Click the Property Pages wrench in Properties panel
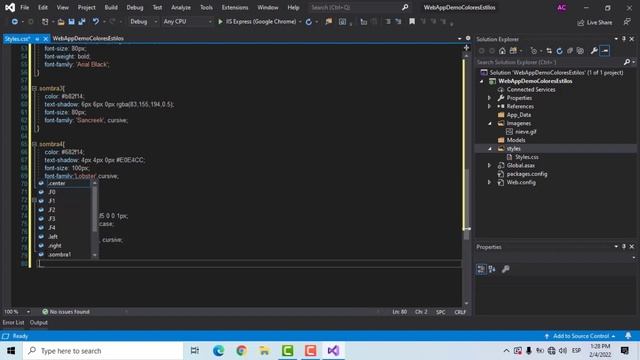The image size is (640, 360). click(505, 269)
